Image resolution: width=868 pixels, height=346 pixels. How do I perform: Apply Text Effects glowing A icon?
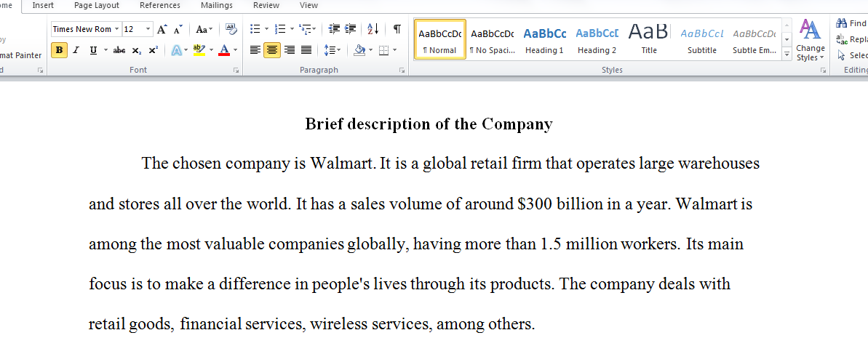click(177, 50)
